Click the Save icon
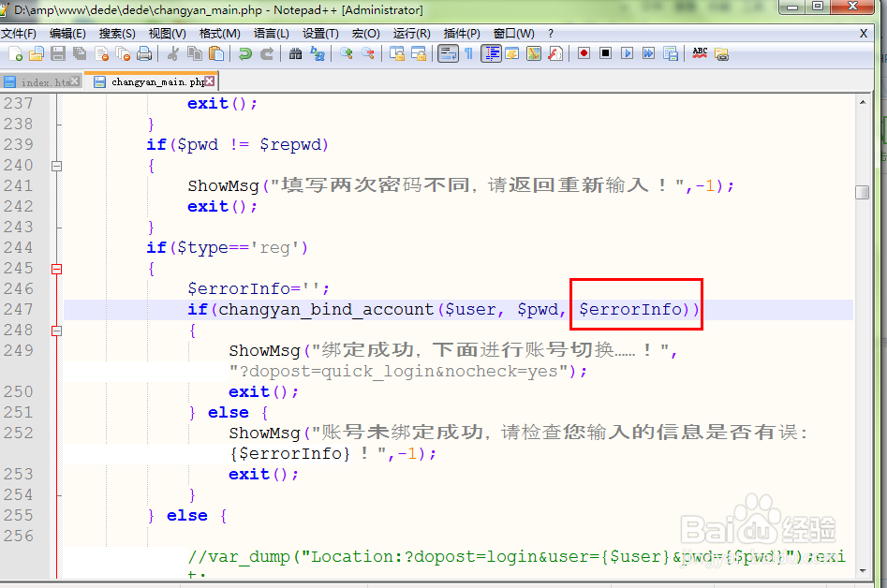This screenshot has width=887, height=588. [x=58, y=53]
